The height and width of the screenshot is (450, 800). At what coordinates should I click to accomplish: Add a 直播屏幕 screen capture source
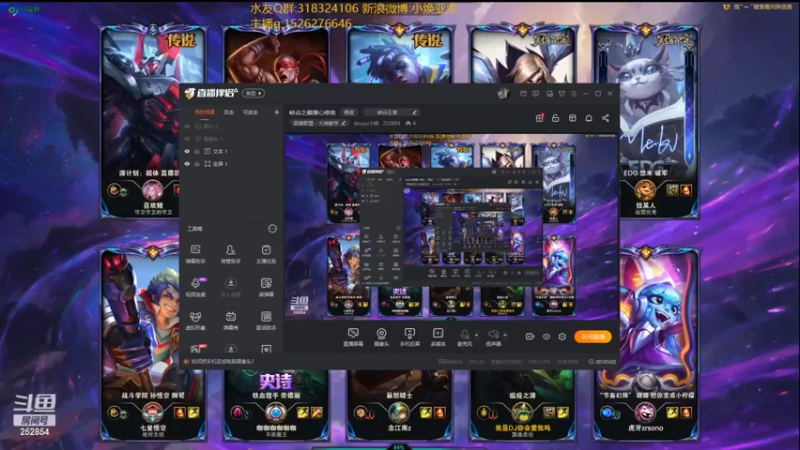pyautogui.click(x=353, y=337)
